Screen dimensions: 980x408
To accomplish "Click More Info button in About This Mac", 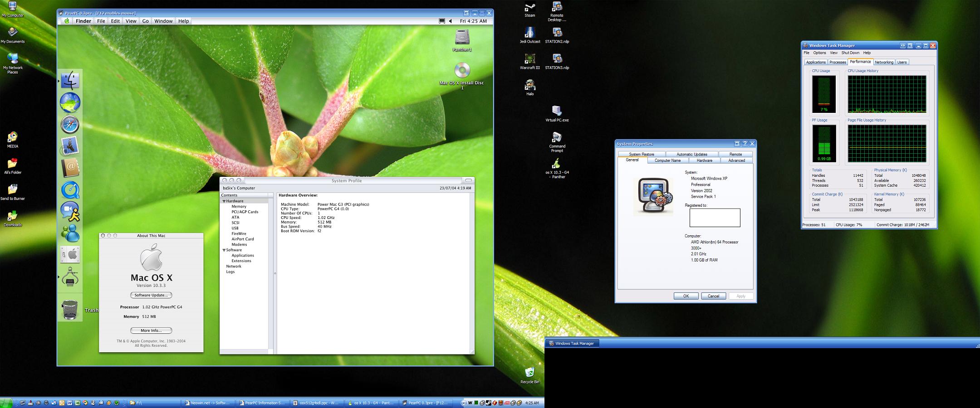I will point(151,330).
